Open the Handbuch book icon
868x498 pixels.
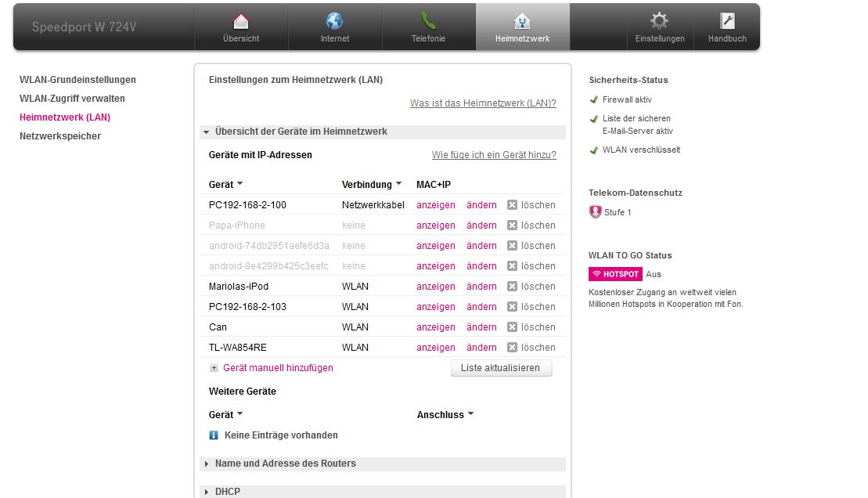(727, 21)
